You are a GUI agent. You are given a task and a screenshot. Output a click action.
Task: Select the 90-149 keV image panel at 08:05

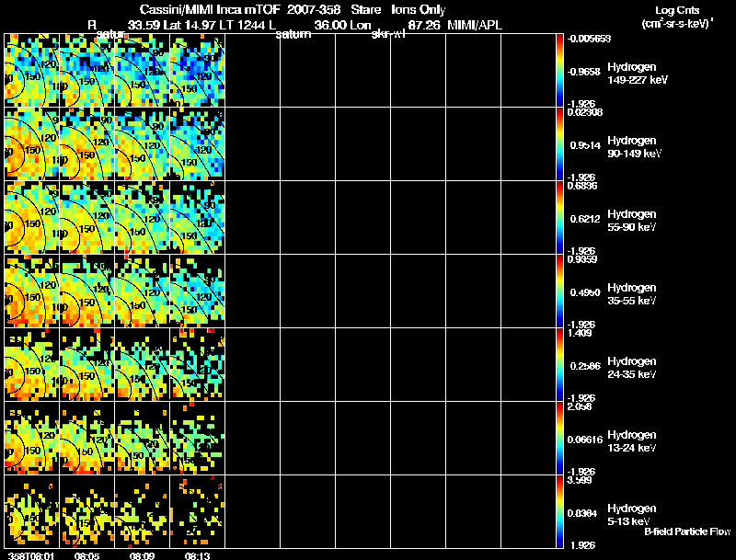pyautogui.click(x=86, y=144)
